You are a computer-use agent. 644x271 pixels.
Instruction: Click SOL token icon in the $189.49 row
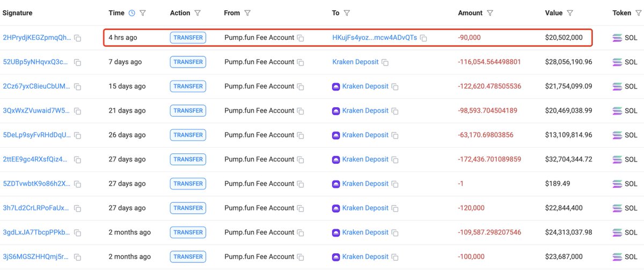617,184
